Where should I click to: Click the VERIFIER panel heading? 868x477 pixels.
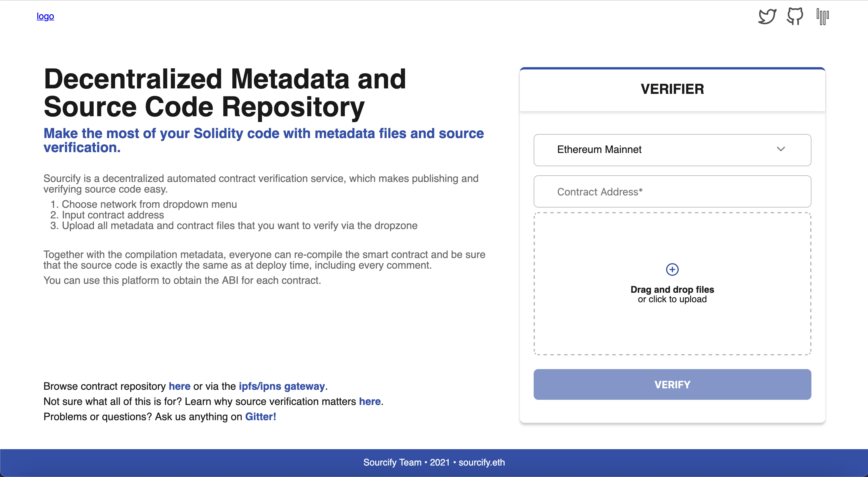click(672, 89)
